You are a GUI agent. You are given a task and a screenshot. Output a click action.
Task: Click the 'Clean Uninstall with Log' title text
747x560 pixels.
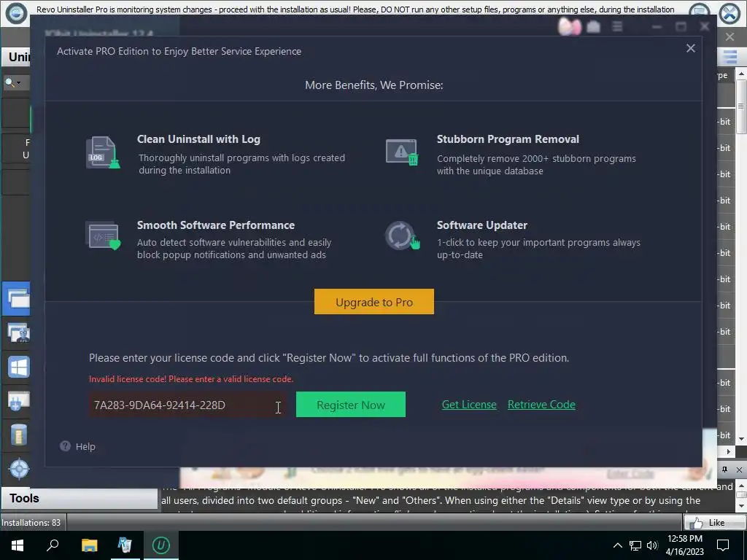198,139
